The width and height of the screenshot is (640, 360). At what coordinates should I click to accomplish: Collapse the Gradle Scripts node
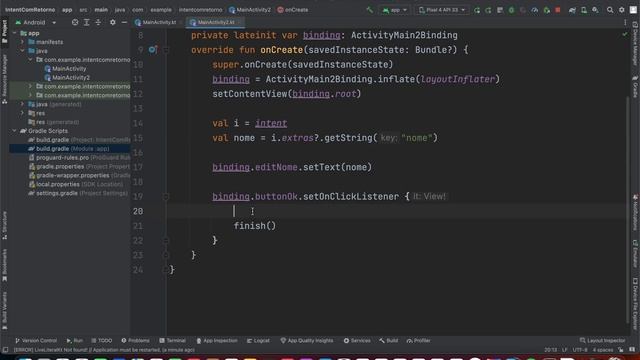point(15,131)
